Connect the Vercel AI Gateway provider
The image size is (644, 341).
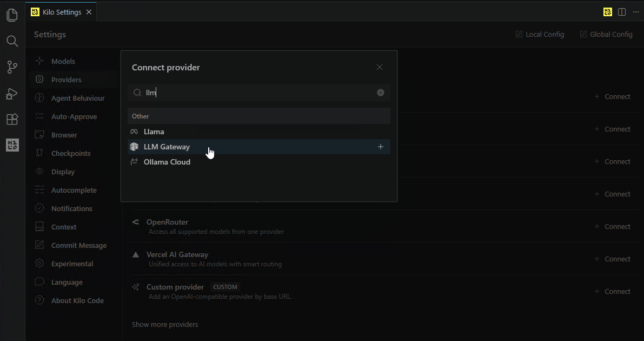click(x=613, y=259)
